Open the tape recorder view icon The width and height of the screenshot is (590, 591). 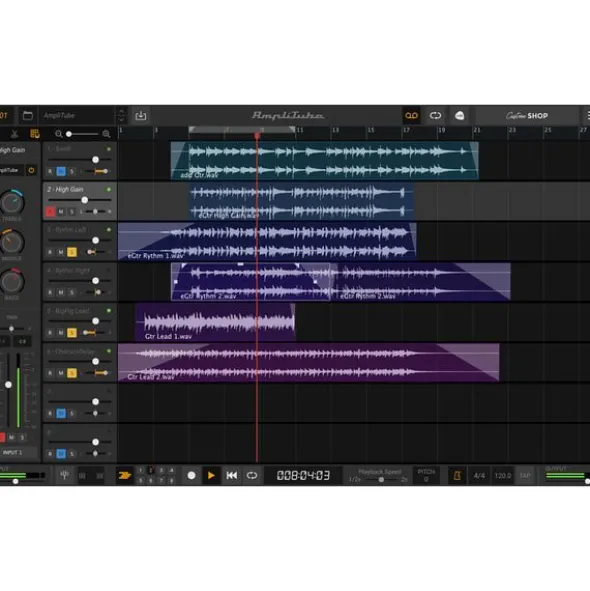click(411, 116)
